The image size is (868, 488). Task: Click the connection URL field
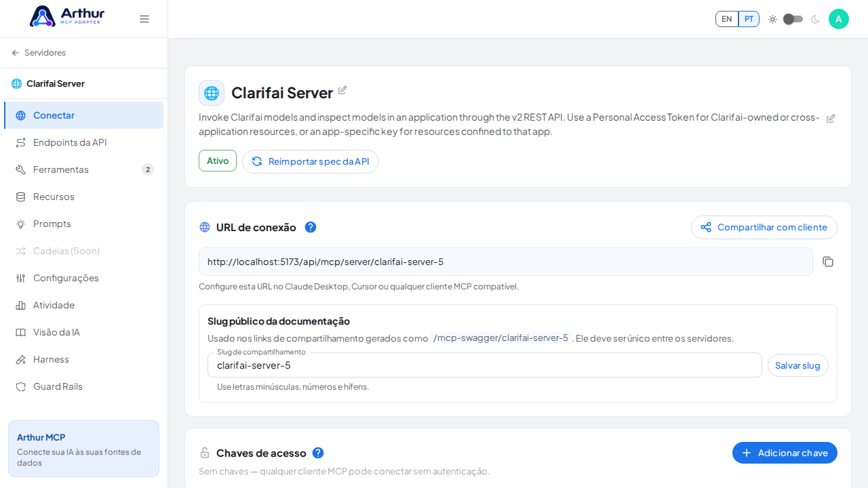click(x=506, y=262)
